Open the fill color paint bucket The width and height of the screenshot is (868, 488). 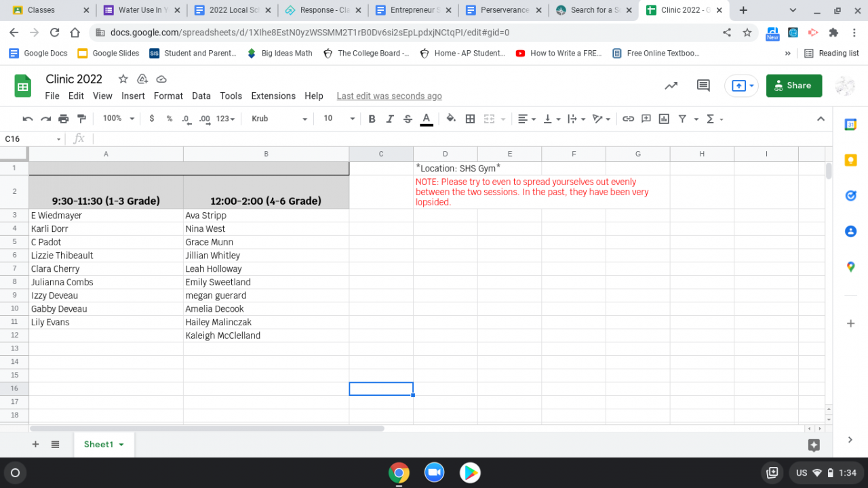pyautogui.click(x=451, y=119)
